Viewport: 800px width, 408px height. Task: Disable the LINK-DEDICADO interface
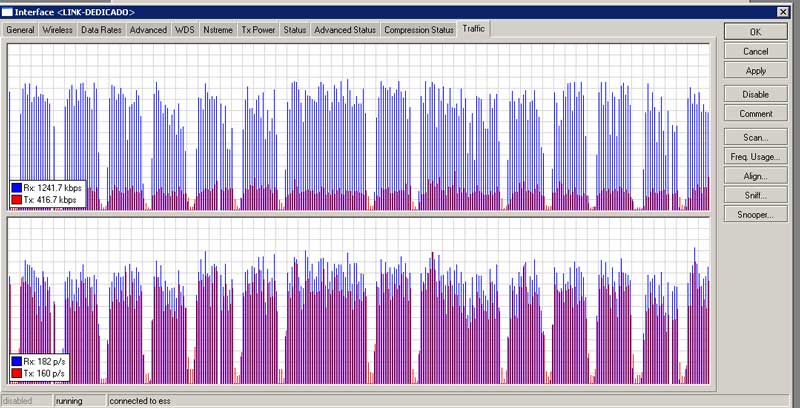point(756,94)
